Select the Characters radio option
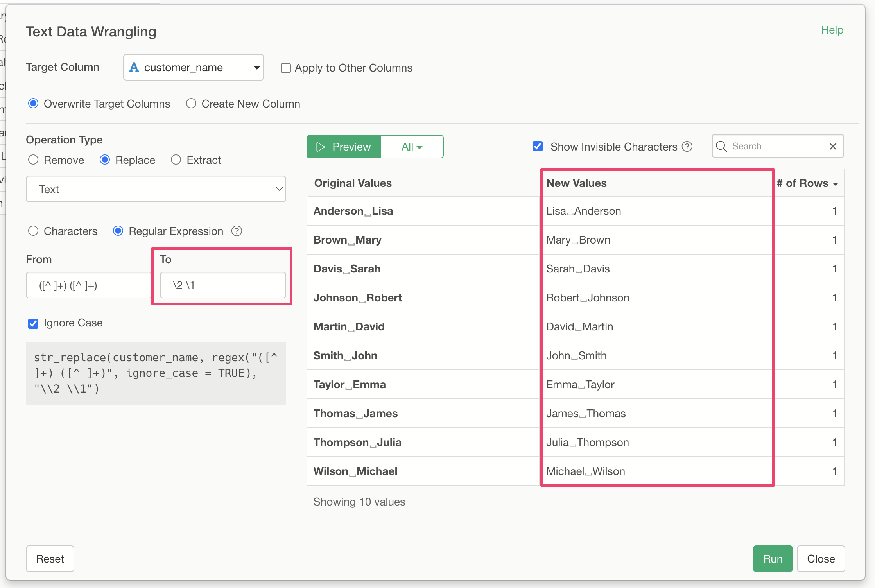Viewport: 875px width, 588px height. pyautogui.click(x=33, y=231)
